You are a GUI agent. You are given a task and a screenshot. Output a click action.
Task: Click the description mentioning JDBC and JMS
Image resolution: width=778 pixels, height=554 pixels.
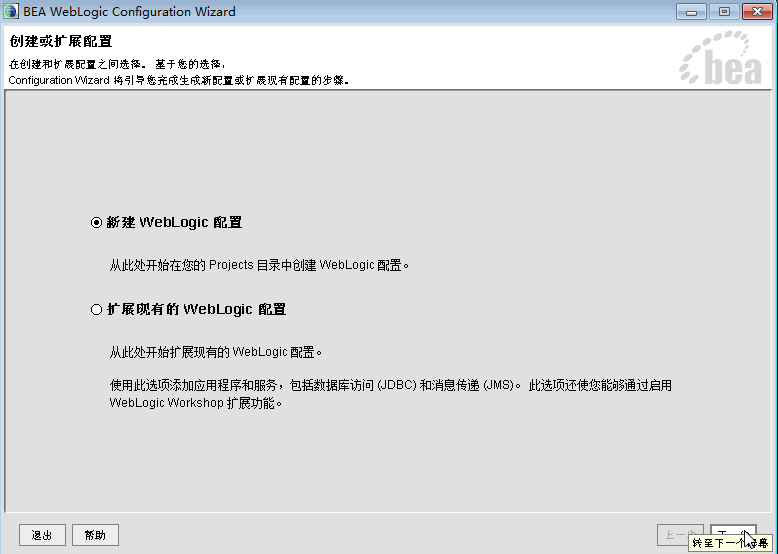coord(390,385)
